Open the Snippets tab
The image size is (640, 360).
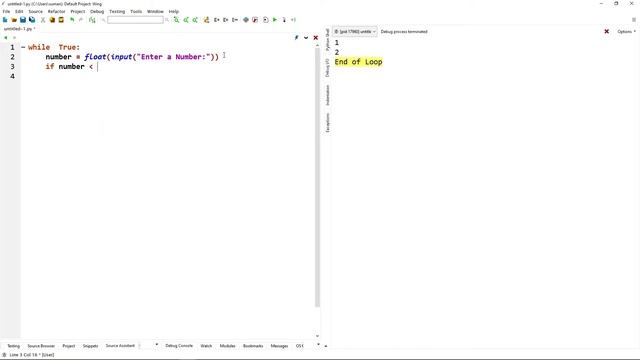pyautogui.click(x=90, y=346)
